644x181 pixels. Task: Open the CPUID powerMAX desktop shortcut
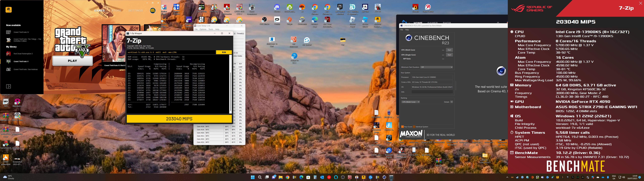(x=6, y=160)
